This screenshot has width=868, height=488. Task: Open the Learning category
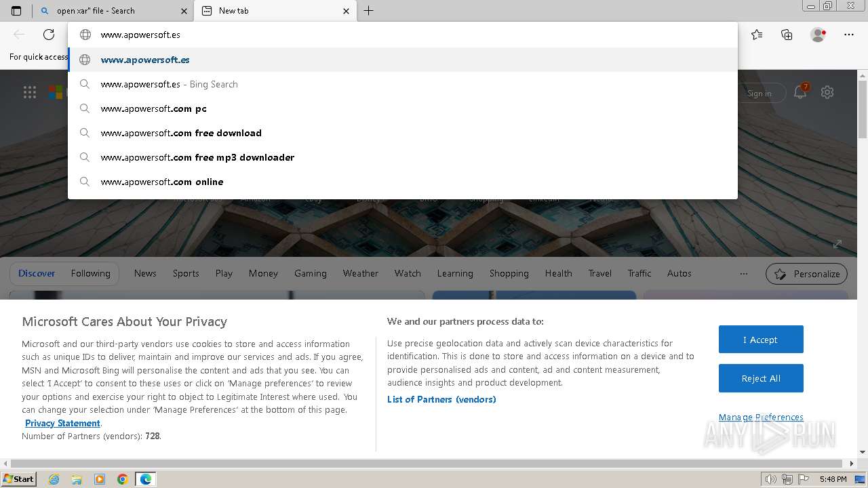455,273
